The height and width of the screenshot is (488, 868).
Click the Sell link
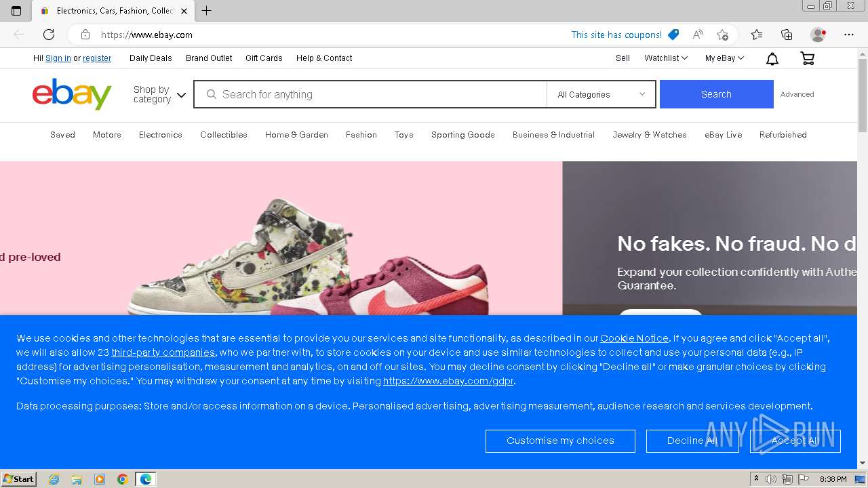(x=623, y=58)
